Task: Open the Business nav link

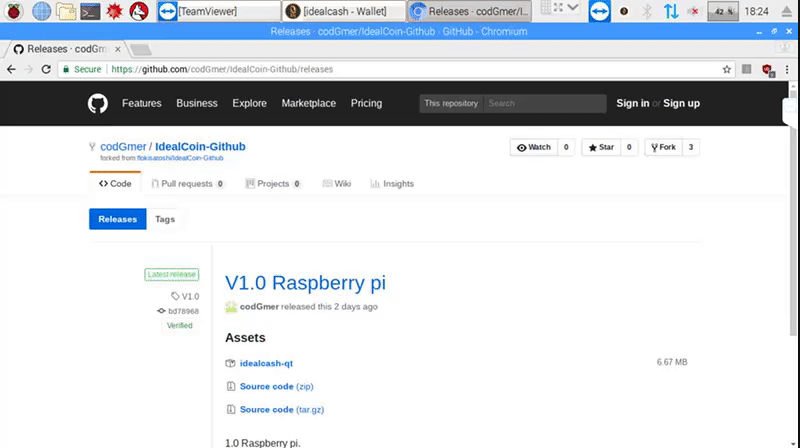Action: tap(197, 103)
